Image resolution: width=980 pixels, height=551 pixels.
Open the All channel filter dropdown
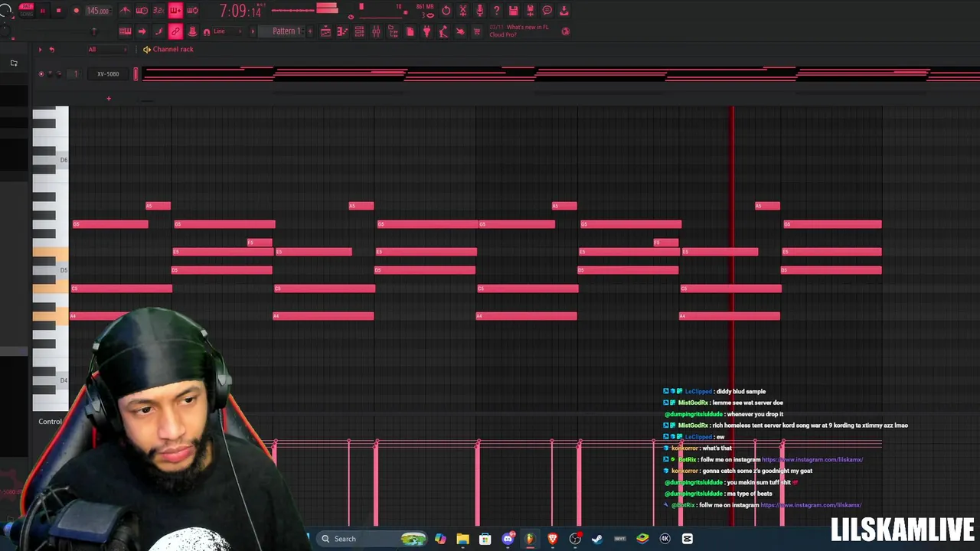point(107,49)
